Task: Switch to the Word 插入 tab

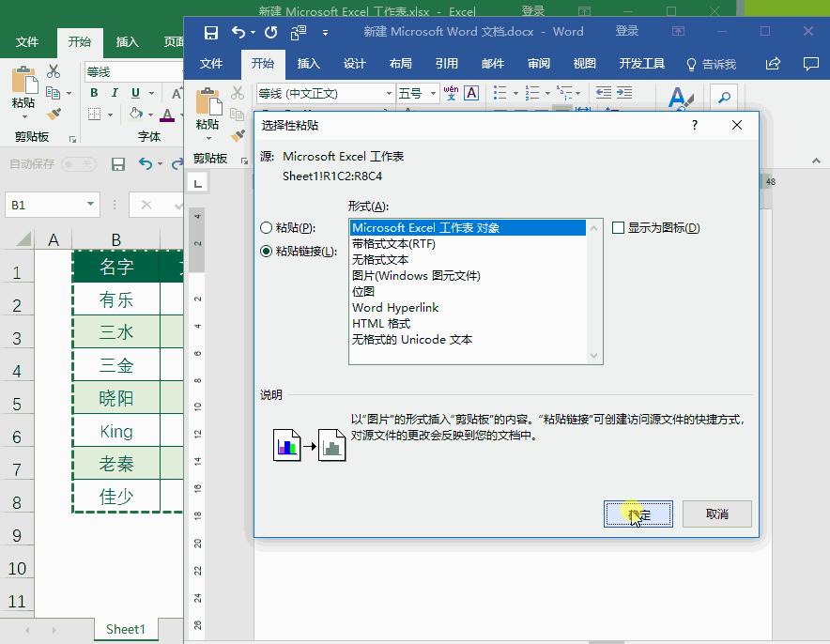Action: [309, 64]
